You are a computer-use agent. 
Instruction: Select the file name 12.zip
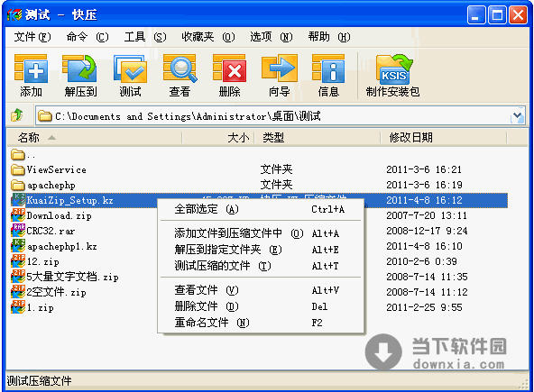click(43, 261)
